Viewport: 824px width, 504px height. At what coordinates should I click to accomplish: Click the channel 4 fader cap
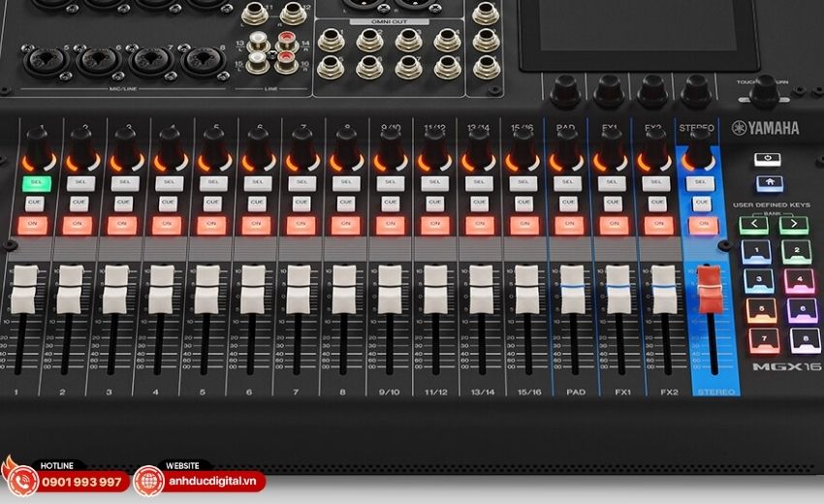click(x=162, y=290)
